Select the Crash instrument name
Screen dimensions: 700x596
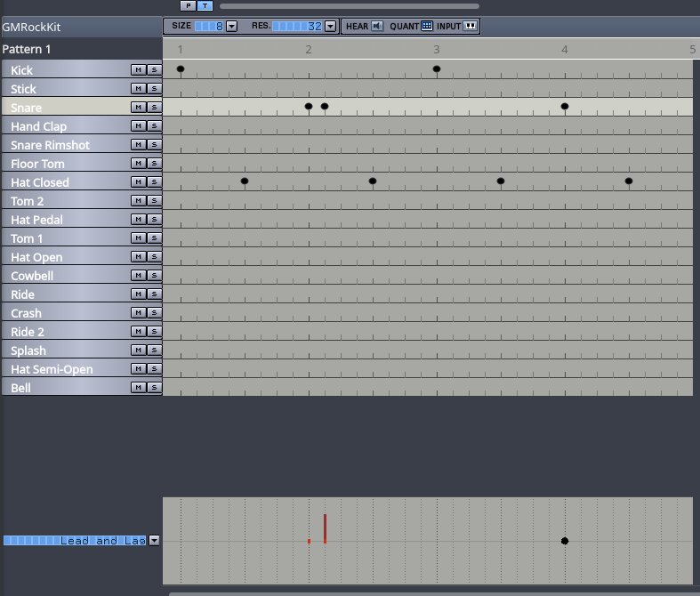[26, 313]
